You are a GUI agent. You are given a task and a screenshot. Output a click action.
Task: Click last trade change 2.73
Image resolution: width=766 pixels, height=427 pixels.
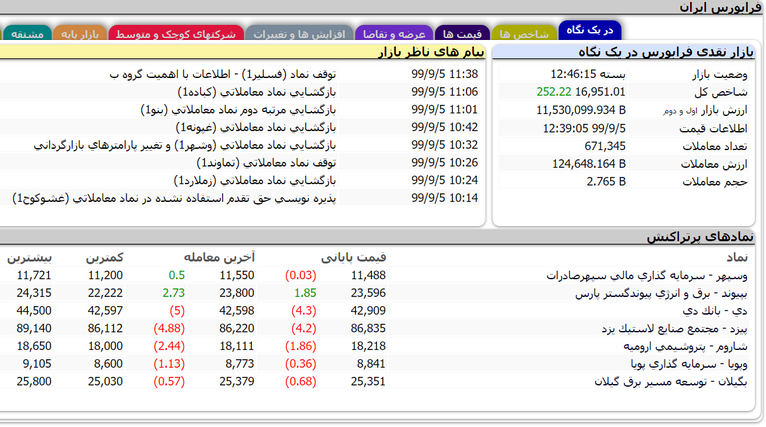[174, 293]
